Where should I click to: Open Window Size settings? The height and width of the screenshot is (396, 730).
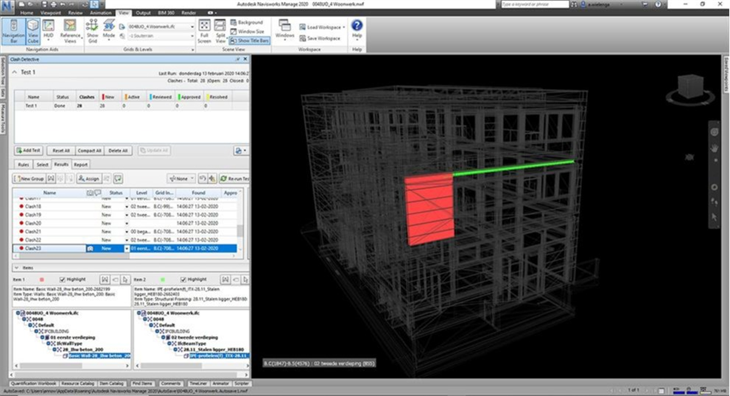point(247,31)
